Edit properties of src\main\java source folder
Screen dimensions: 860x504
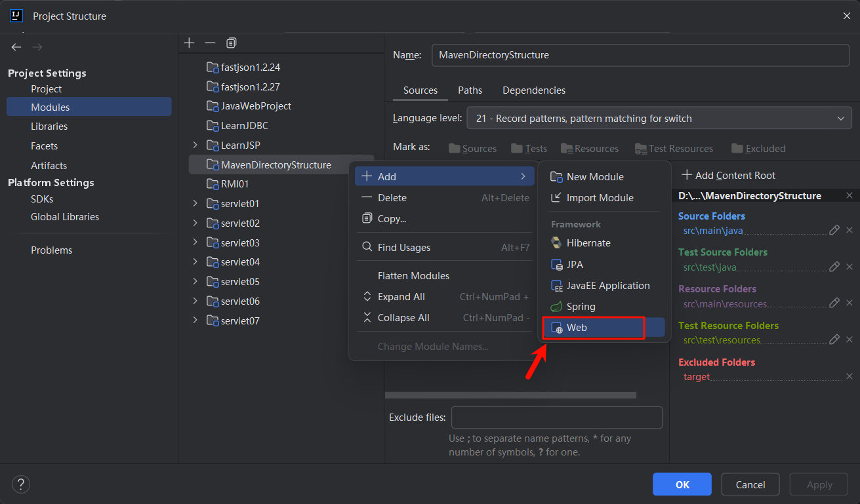(x=834, y=230)
